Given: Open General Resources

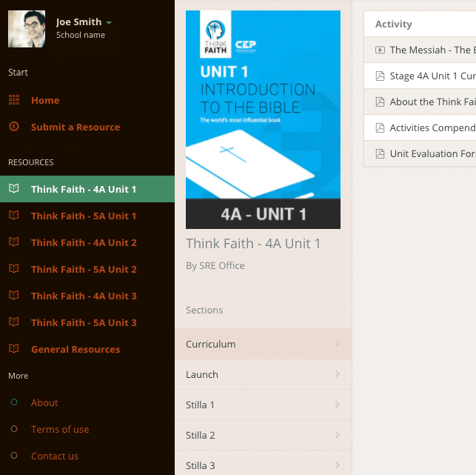Looking at the screenshot, I should point(76,349).
